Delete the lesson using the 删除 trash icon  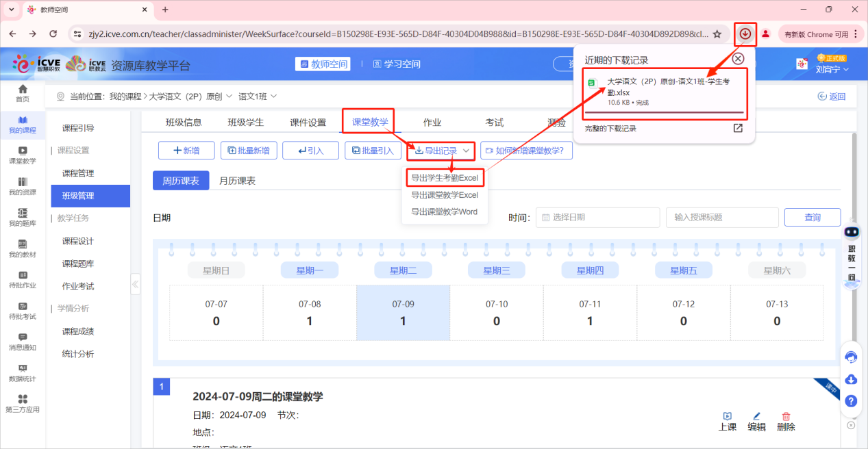point(785,422)
